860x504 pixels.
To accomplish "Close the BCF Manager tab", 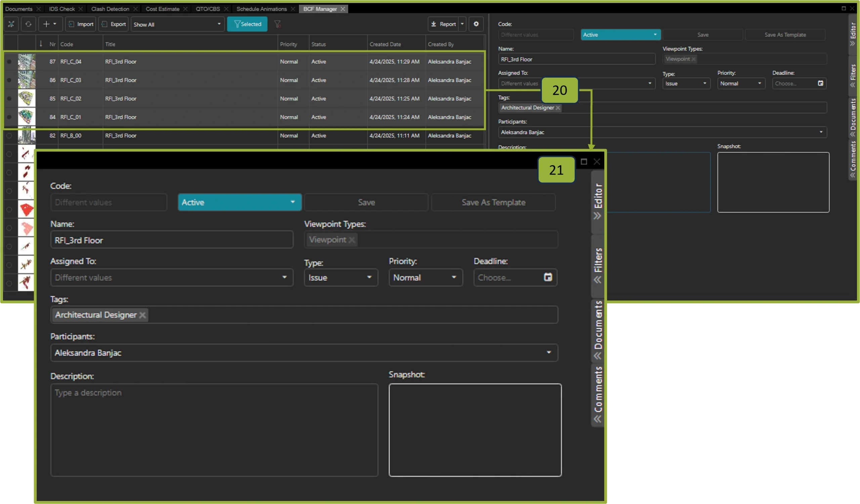I will coord(343,9).
